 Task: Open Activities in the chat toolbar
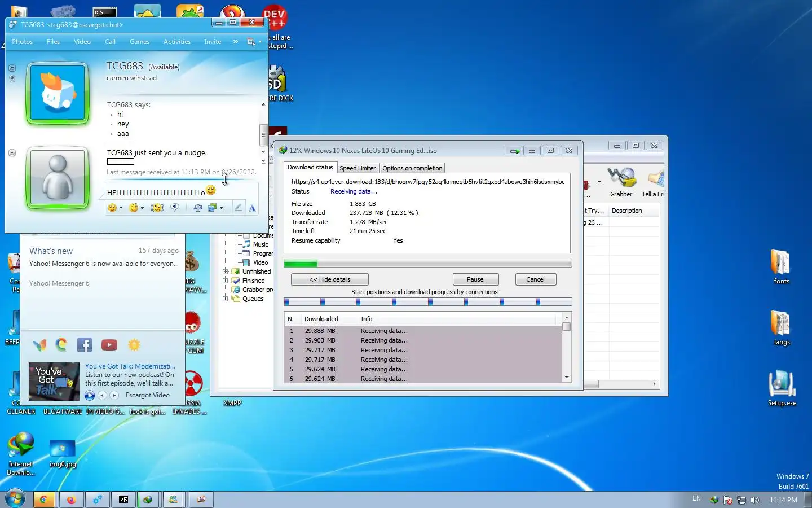177,42
